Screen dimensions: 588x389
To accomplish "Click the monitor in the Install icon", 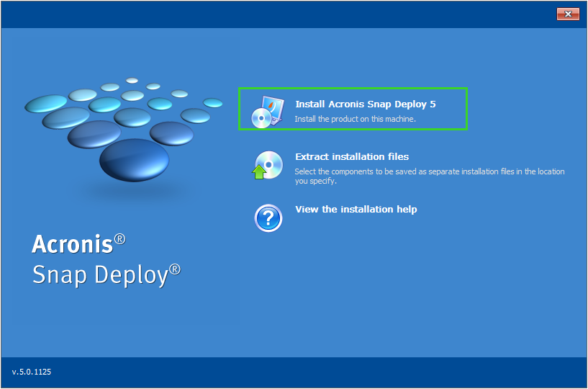I will (272, 105).
